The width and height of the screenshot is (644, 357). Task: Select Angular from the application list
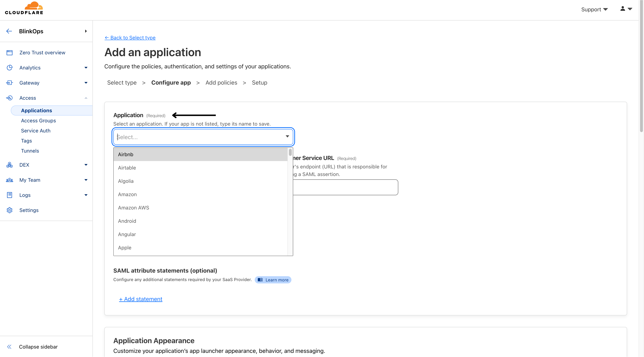201,234
